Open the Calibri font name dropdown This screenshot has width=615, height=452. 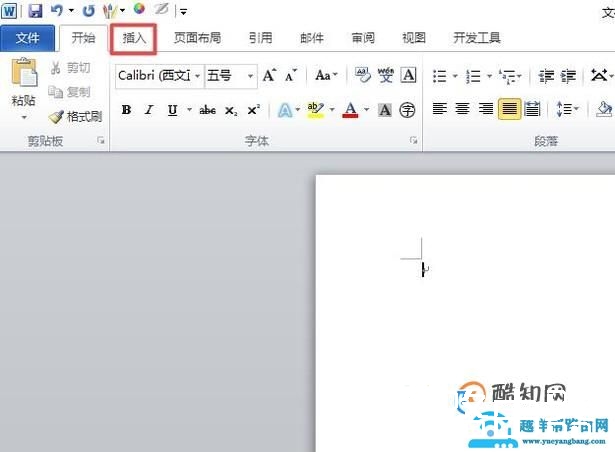(197, 75)
